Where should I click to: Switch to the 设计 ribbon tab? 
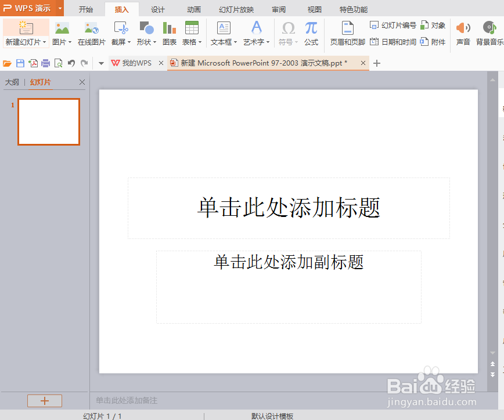coord(158,9)
